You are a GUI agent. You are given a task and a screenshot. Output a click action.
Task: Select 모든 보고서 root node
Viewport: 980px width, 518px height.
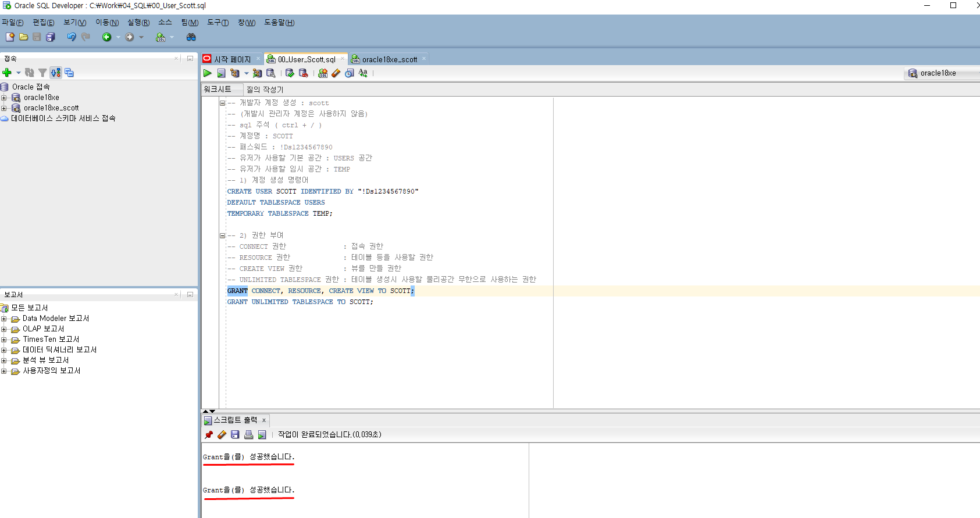pyautogui.click(x=29, y=308)
